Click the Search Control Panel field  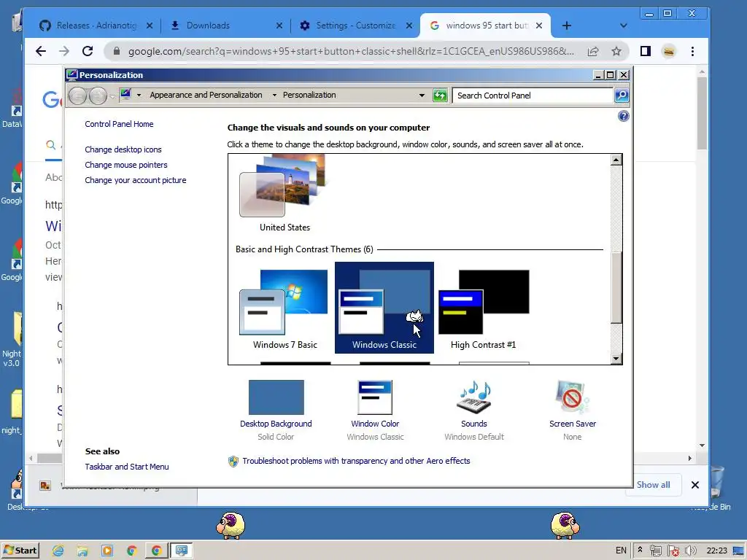[532, 96]
